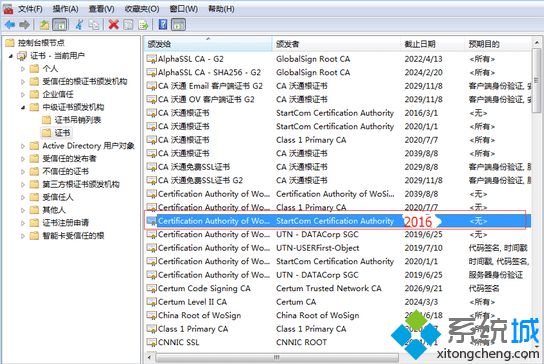Collapse the 证书 - 当前用户 tree node

(x=11, y=56)
